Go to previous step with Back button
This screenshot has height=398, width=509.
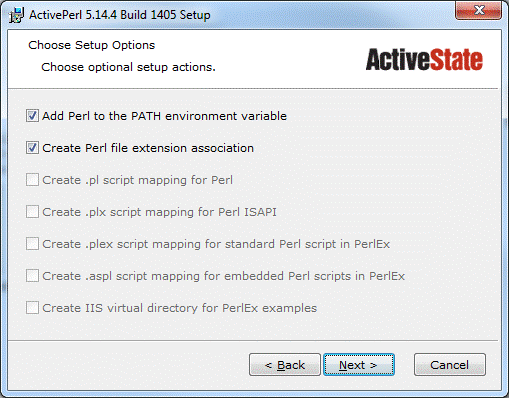point(285,365)
